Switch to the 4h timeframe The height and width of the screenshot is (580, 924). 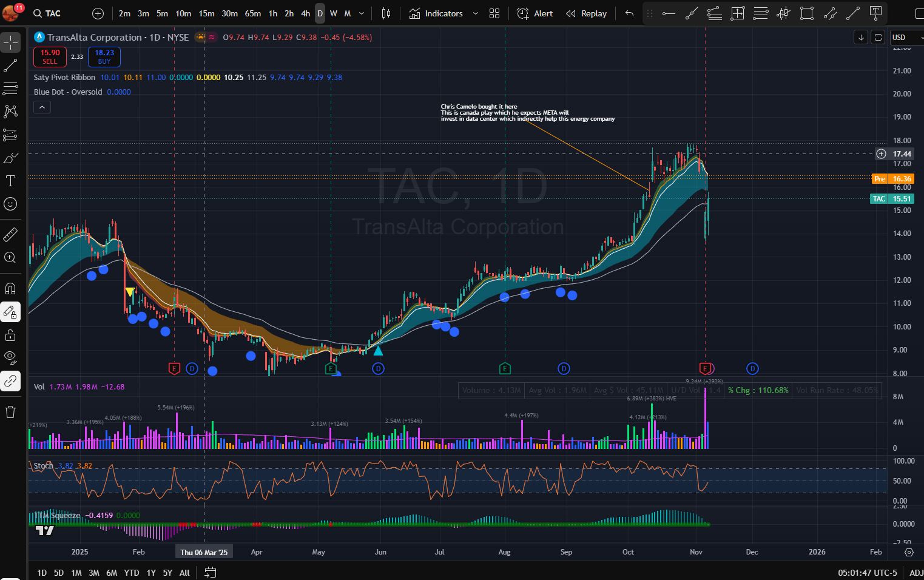[306, 13]
